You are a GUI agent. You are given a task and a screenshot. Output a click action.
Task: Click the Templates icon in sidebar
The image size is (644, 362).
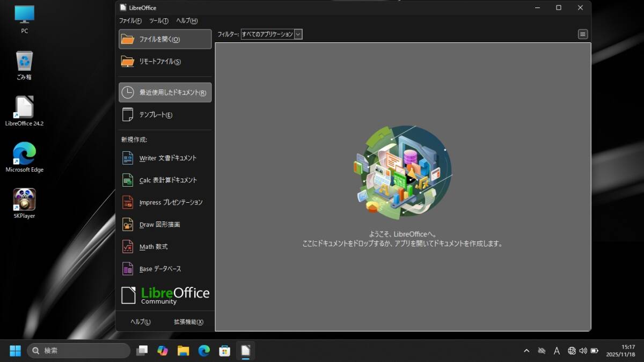click(x=128, y=115)
